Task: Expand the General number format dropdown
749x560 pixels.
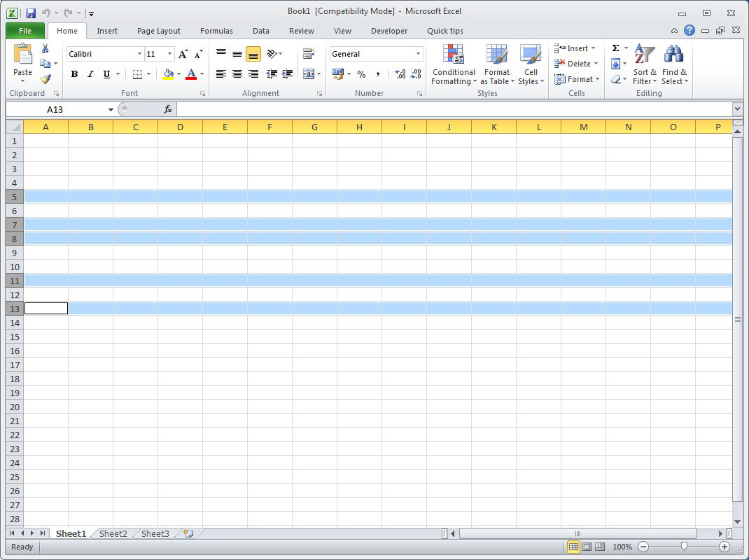Action: coord(419,54)
